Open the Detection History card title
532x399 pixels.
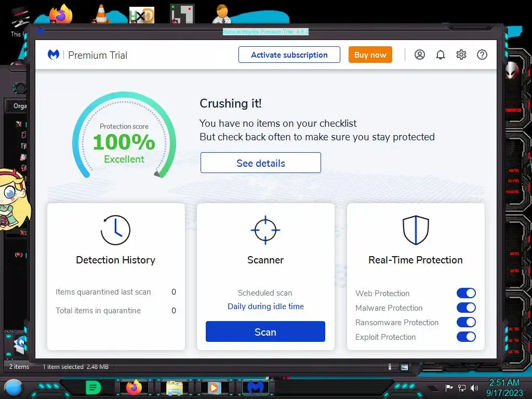click(x=116, y=260)
